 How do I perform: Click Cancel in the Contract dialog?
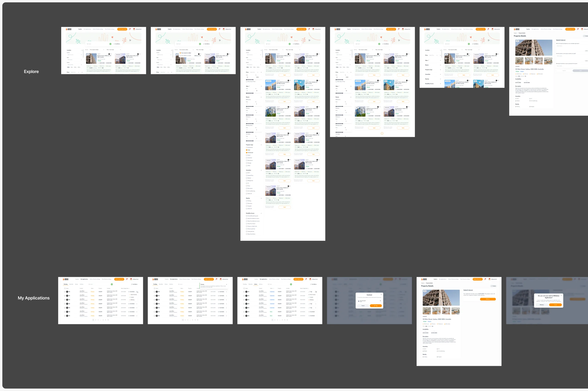363,306
